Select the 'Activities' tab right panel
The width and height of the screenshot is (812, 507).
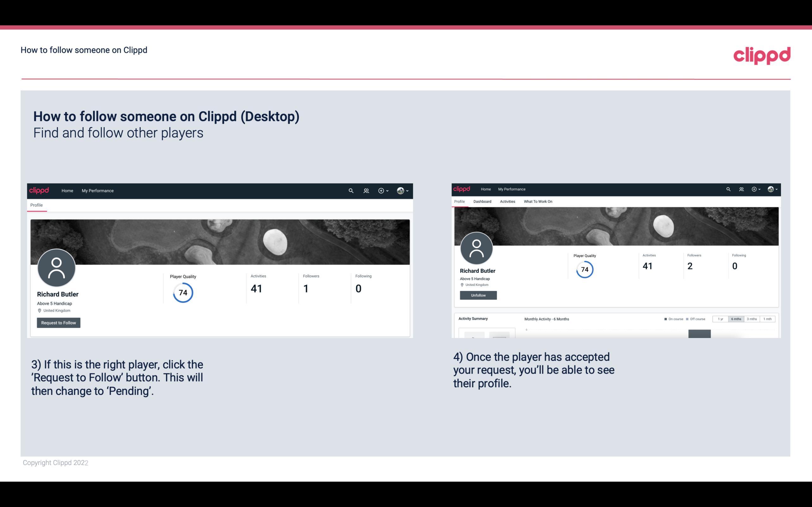(506, 202)
